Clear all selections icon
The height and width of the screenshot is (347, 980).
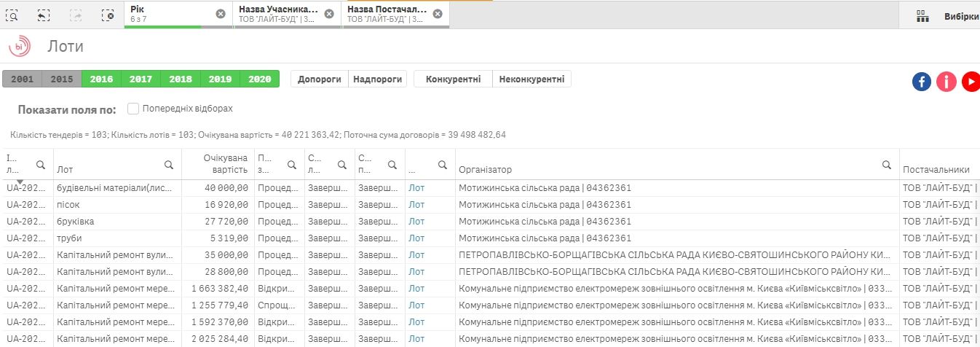(x=108, y=15)
